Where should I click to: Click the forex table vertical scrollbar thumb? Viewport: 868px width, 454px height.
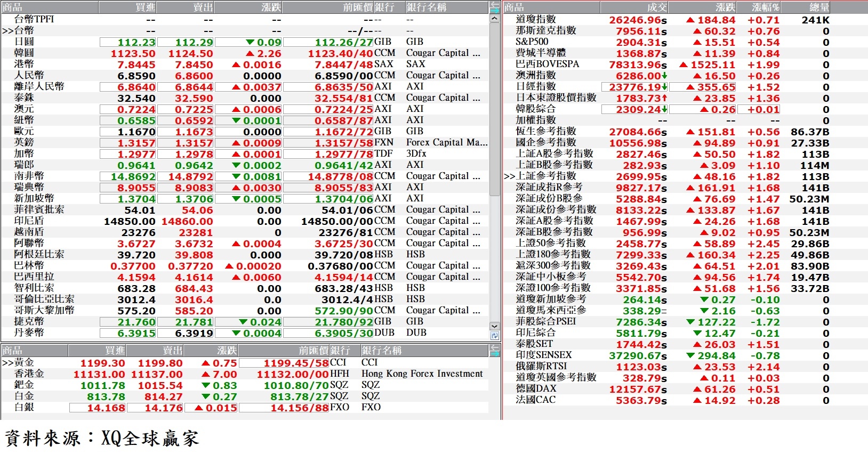click(x=494, y=109)
